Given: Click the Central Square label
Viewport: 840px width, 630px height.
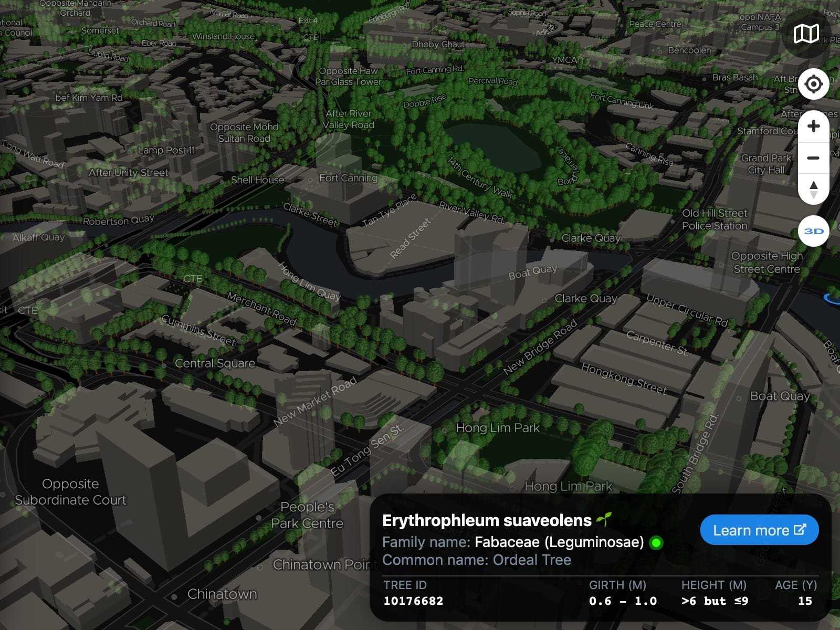Looking at the screenshot, I should coord(215,363).
